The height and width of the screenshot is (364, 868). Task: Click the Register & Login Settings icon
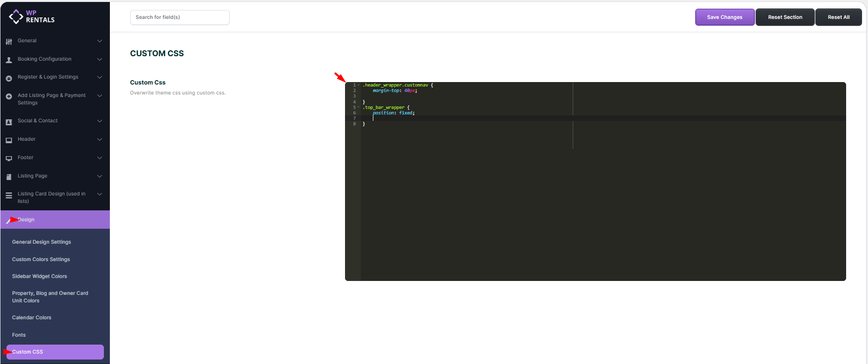[x=9, y=78]
